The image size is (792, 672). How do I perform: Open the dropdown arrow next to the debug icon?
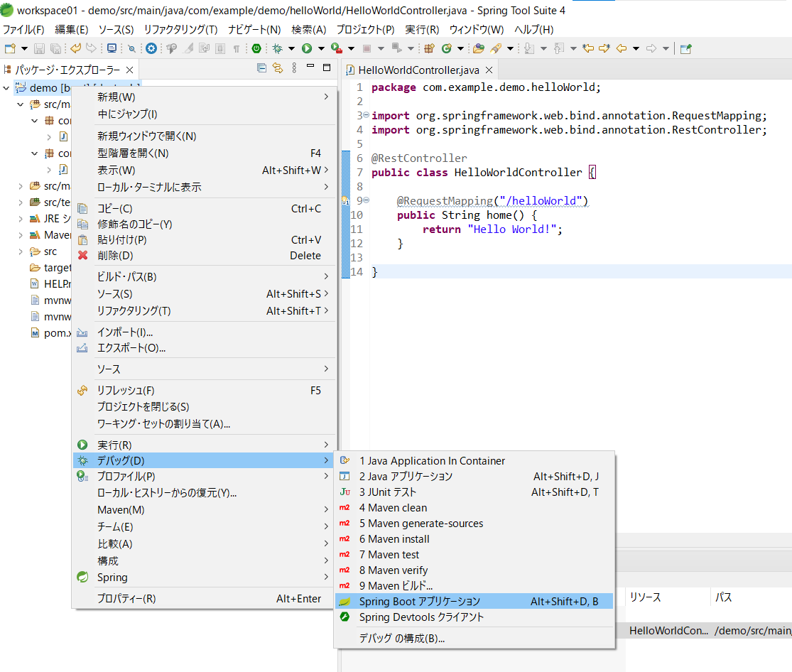coord(291,48)
